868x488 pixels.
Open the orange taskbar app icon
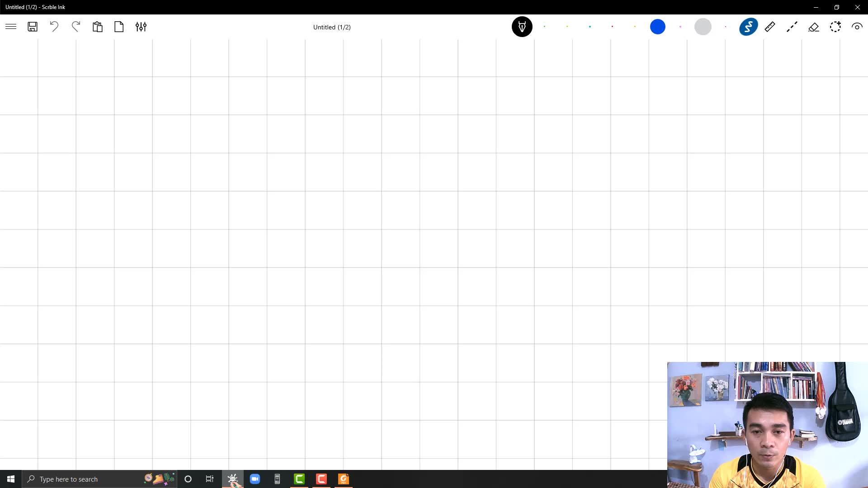[344, 479]
